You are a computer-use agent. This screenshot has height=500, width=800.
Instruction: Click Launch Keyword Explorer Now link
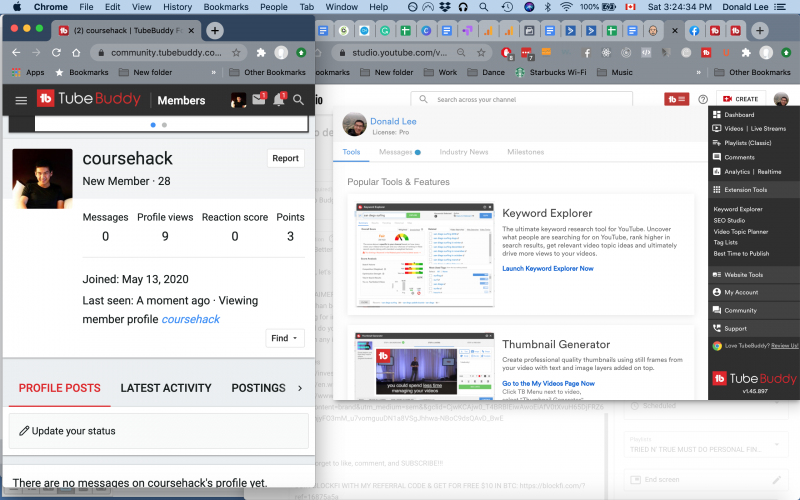tap(547, 268)
